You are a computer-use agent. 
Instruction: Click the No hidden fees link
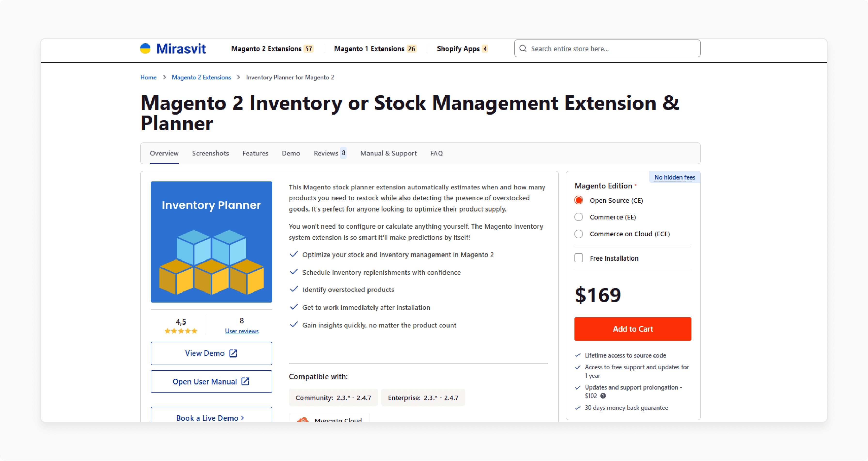point(674,177)
